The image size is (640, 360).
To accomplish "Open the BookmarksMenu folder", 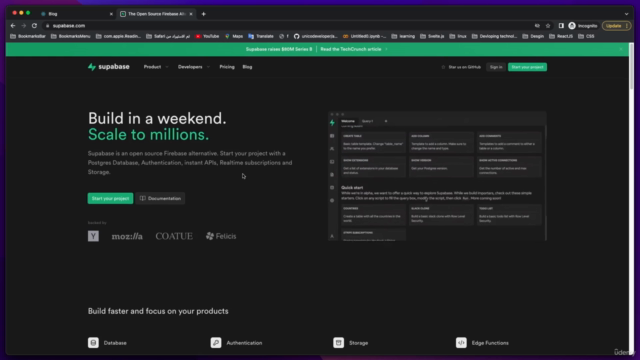I will pyautogui.click(x=71, y=36).
